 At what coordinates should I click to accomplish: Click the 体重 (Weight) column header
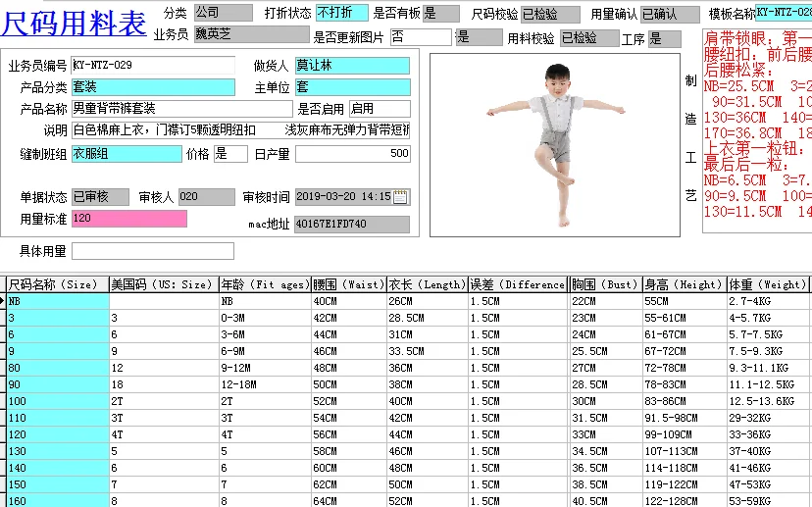pyautogui.click(x=768, y=284)
